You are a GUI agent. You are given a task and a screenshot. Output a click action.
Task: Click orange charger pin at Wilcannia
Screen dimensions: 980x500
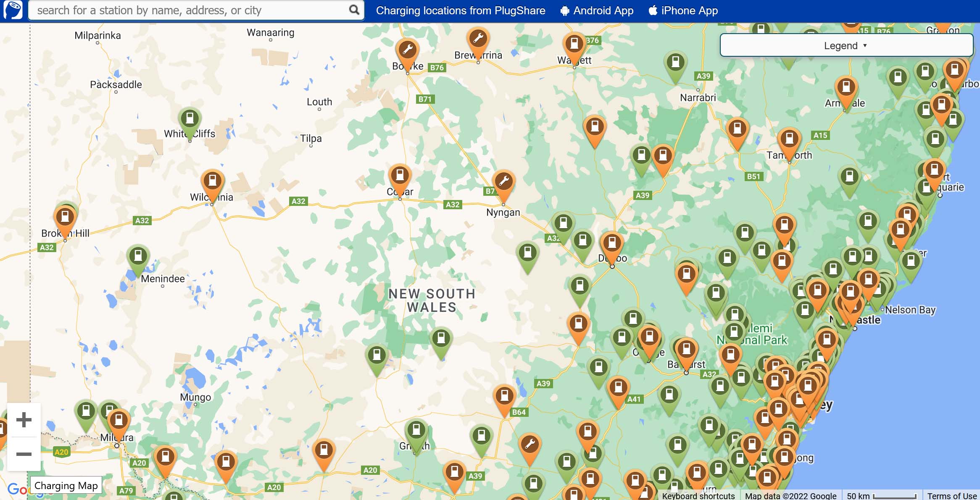click(x=212, y=181)
